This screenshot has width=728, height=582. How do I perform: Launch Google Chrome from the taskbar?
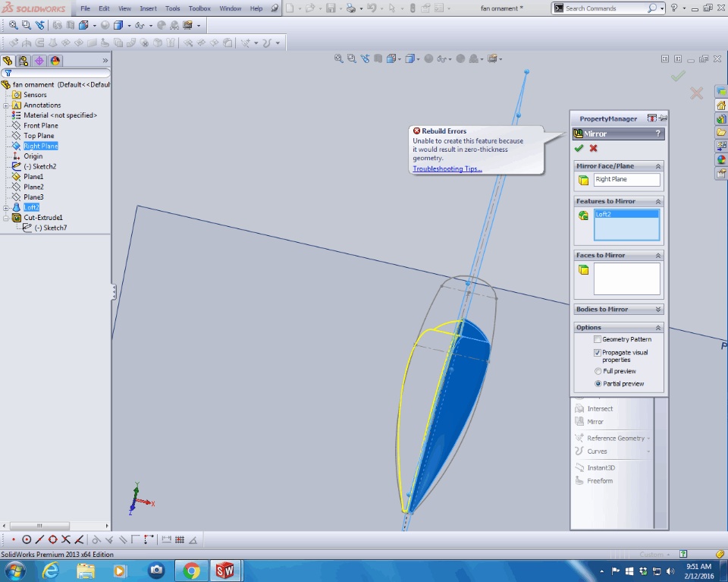(x=191, y=571)
